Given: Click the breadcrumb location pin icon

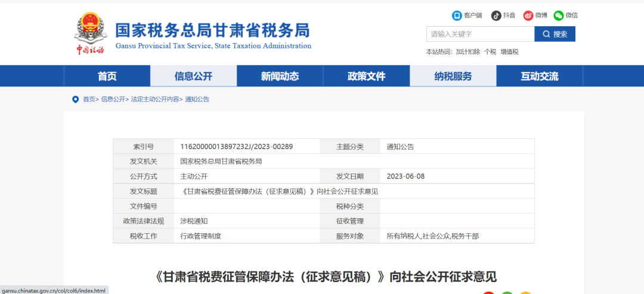Looking at the screenshot, I should point(75,100).
